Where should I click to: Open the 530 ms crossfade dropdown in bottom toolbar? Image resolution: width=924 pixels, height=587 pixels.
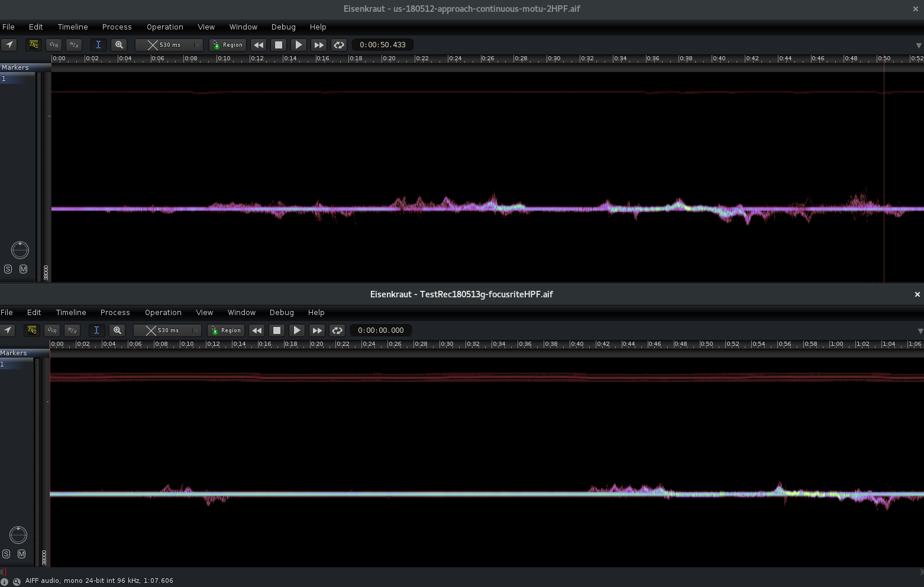point(196,330)
